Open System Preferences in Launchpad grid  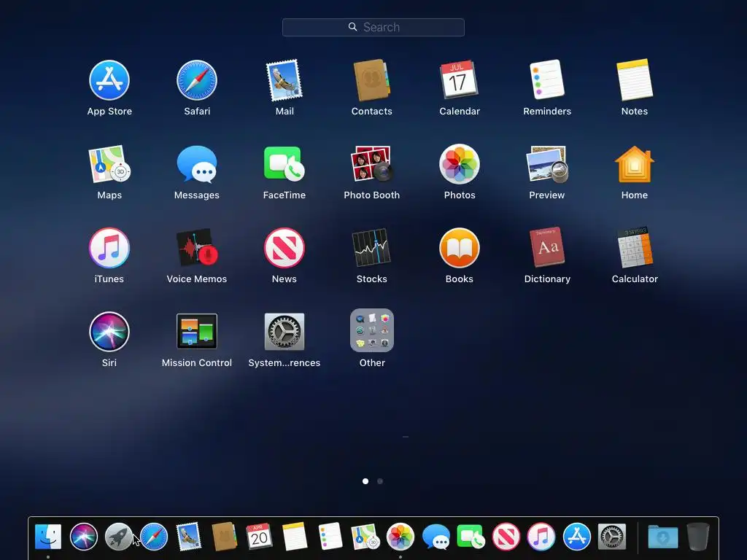coord(285,332)
